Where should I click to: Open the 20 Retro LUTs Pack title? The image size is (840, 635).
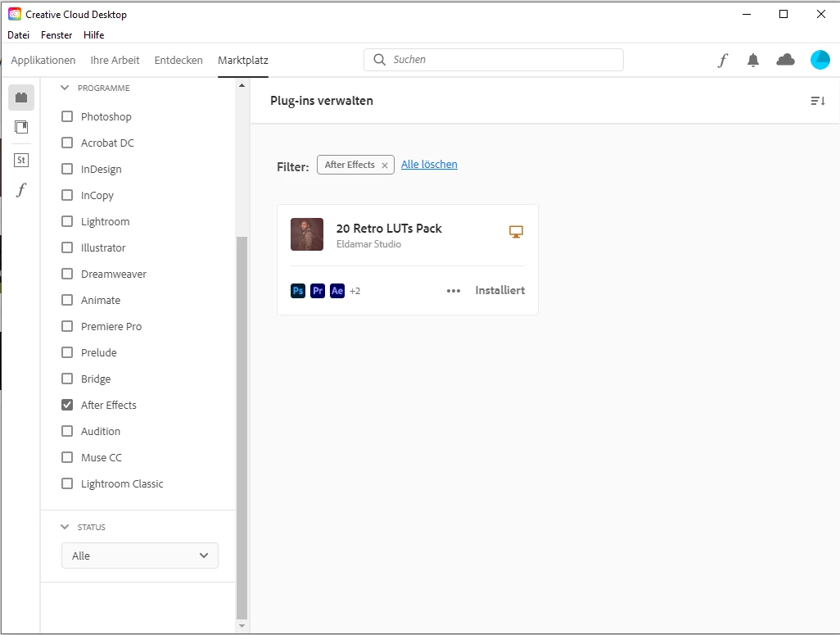[389, 229]
